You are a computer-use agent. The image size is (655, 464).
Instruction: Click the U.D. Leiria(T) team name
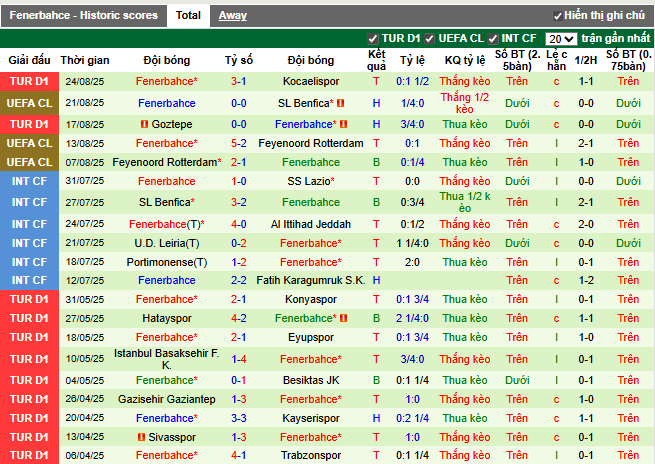(167, 243)
